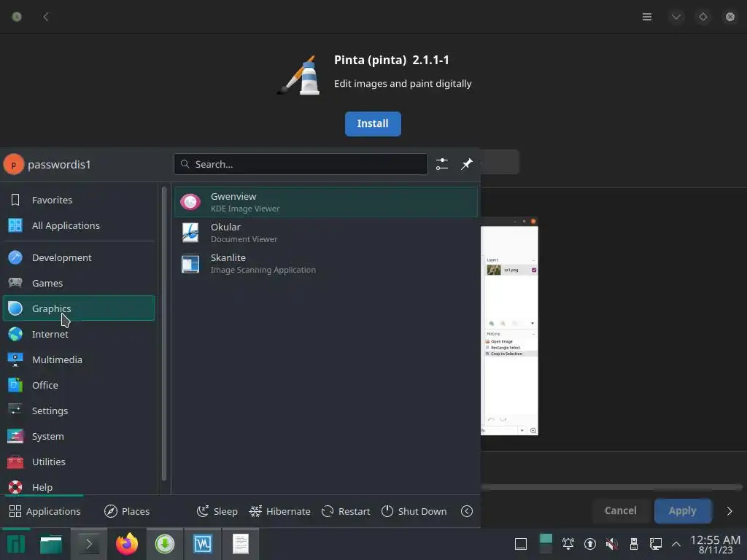
Task: Click Pinta screenshot thumbnail preview
Action: pyautogui.click(x=509, y=326)
